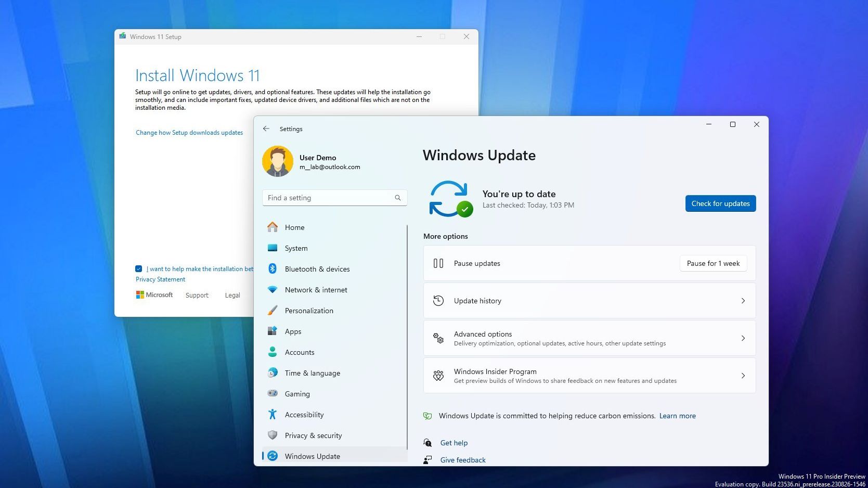
Task: Click Learn more about carbon emissions
Action: (677, 416)
